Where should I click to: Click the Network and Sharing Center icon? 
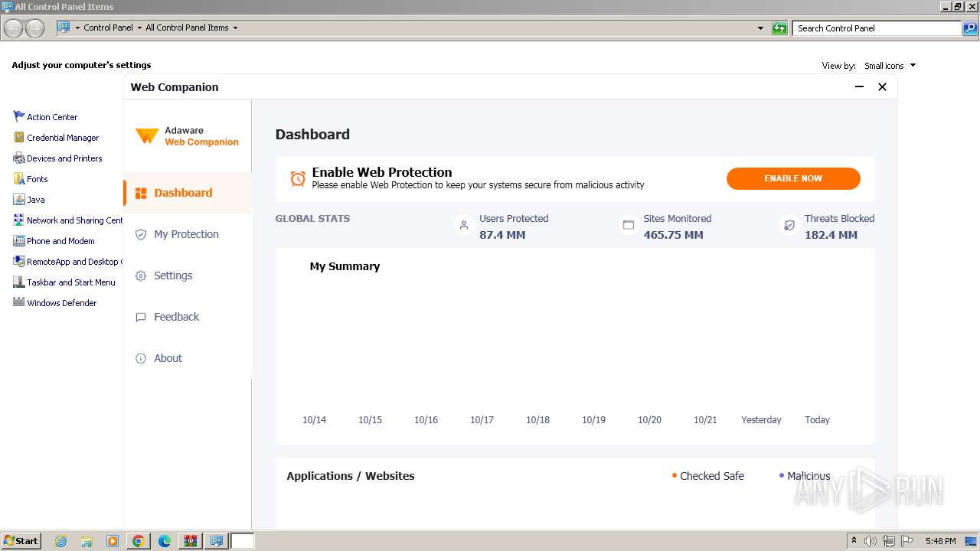(19, 220)
